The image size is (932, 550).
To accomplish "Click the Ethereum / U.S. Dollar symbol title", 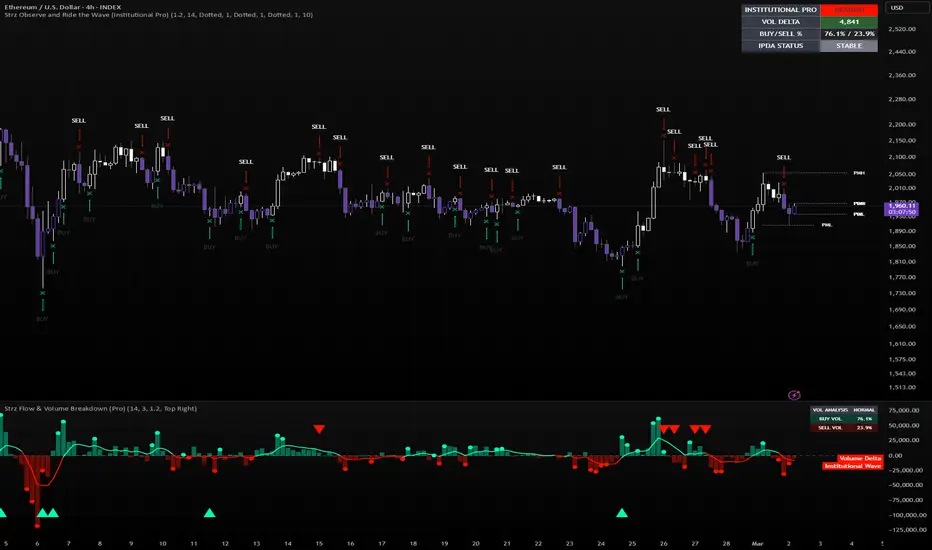I will [x=62, y=7].
